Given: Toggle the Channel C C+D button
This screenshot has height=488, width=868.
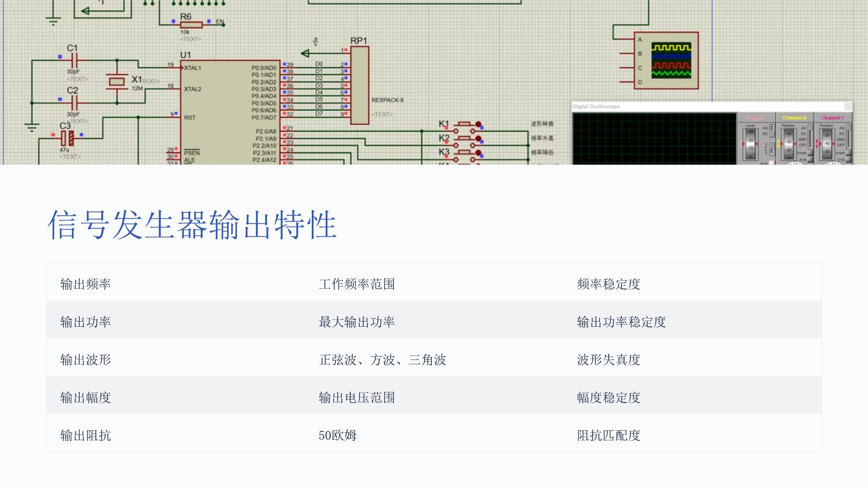Looking at the screenshot, I should point(849,160).
